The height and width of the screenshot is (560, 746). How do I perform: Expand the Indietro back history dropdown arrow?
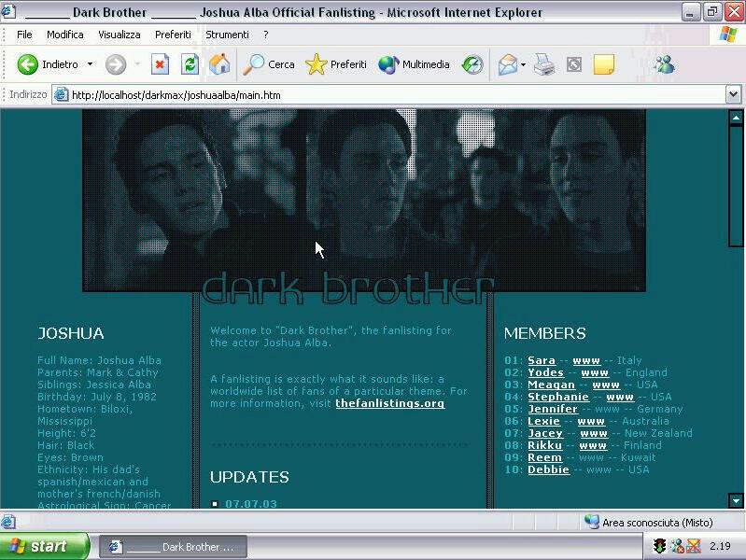click(91, 64)
